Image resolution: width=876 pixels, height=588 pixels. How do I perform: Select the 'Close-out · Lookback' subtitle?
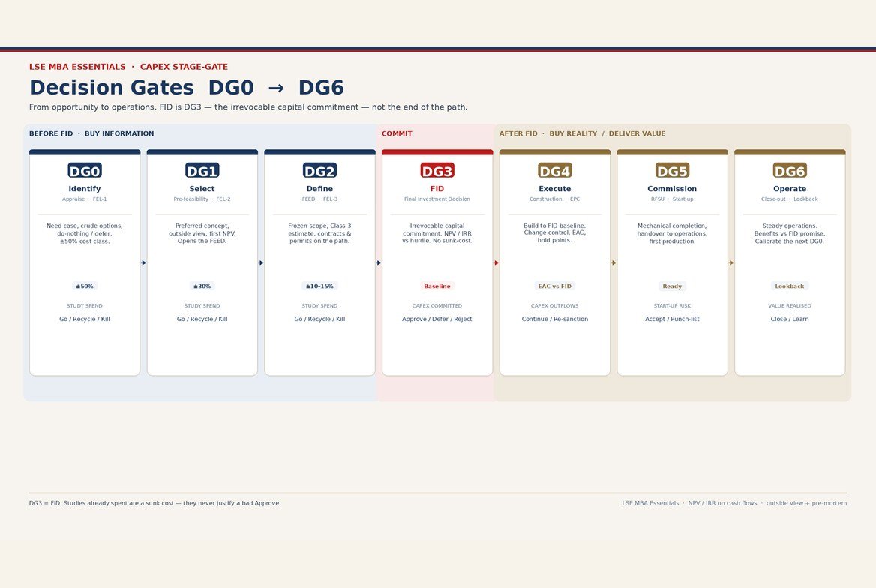[790, 199]
